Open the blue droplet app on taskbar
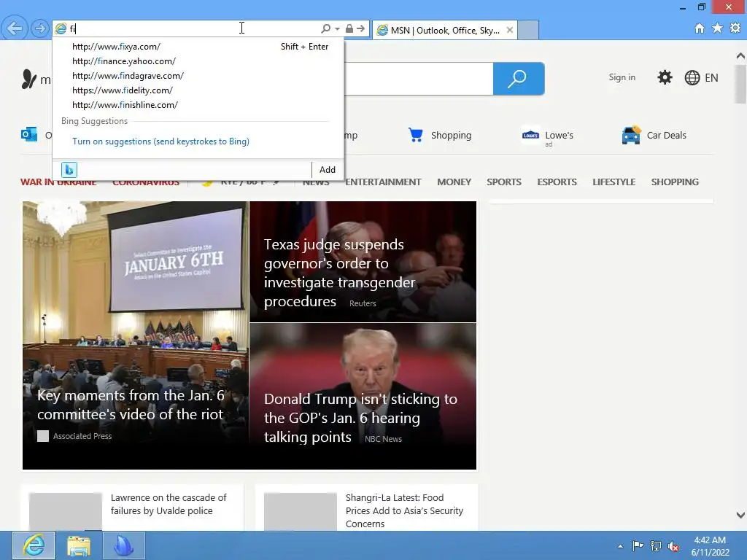Viewport: 747px width, 560px height. pos(124,545)
